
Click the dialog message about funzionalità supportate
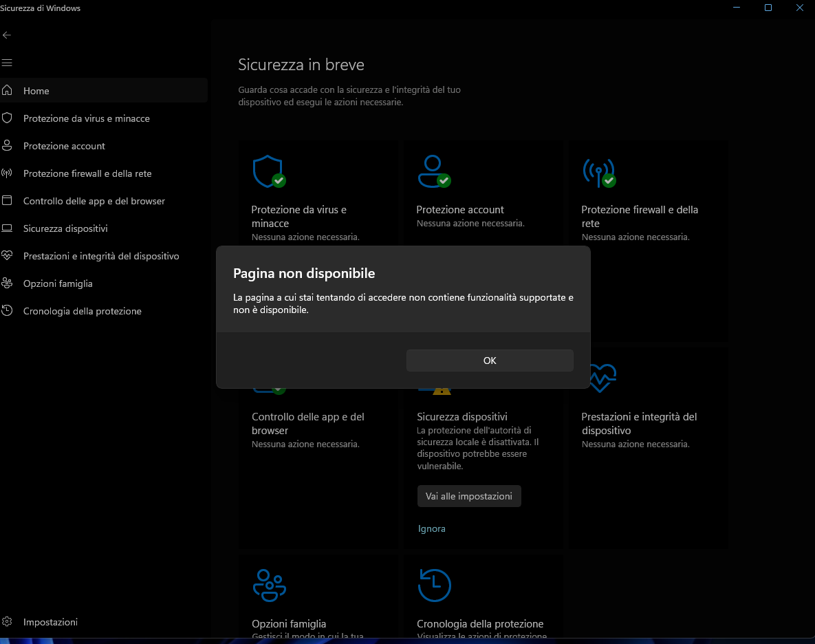(x=403, y=303)
